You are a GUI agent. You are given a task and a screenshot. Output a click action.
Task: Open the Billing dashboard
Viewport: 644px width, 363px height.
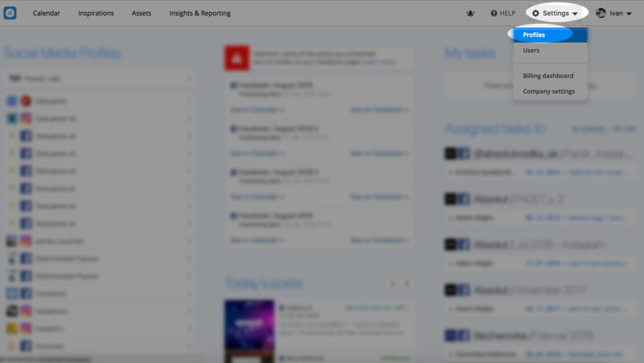coord(550,75)
